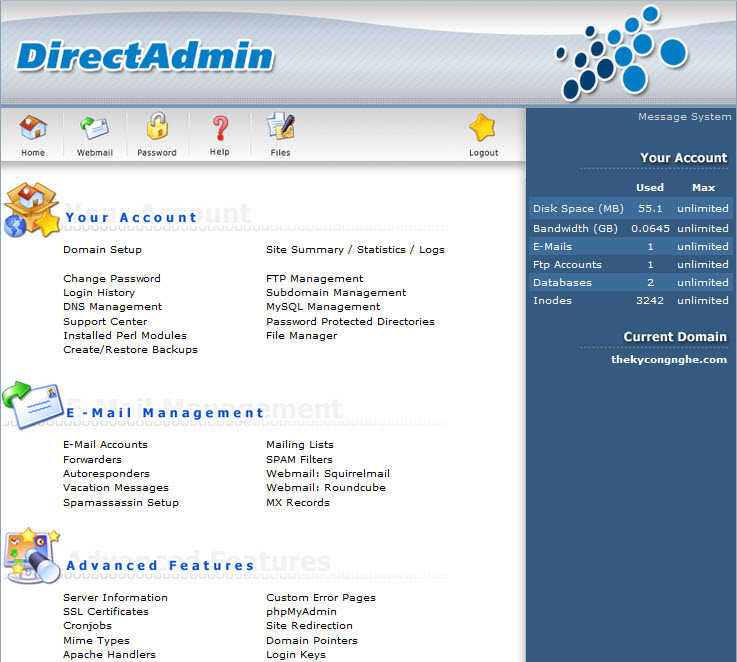Click the Files document icon
This screenshot has width=737, height=662.
click(281, 126)
